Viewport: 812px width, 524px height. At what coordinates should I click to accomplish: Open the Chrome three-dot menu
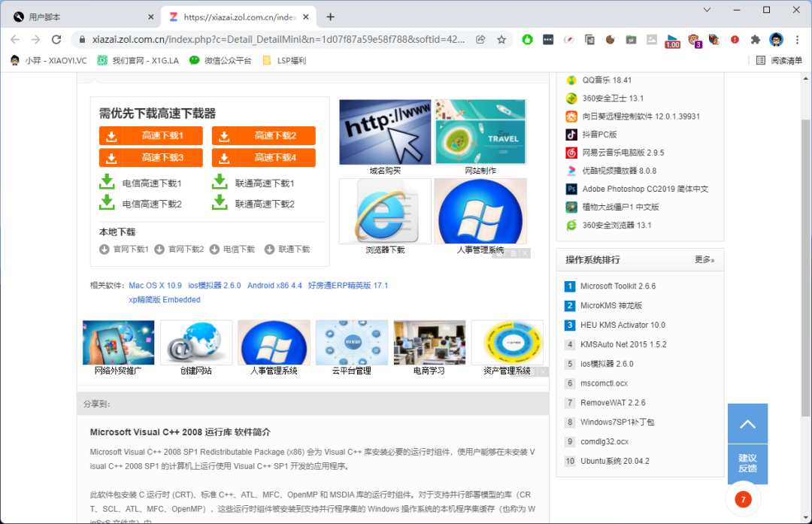pos(798,39)
